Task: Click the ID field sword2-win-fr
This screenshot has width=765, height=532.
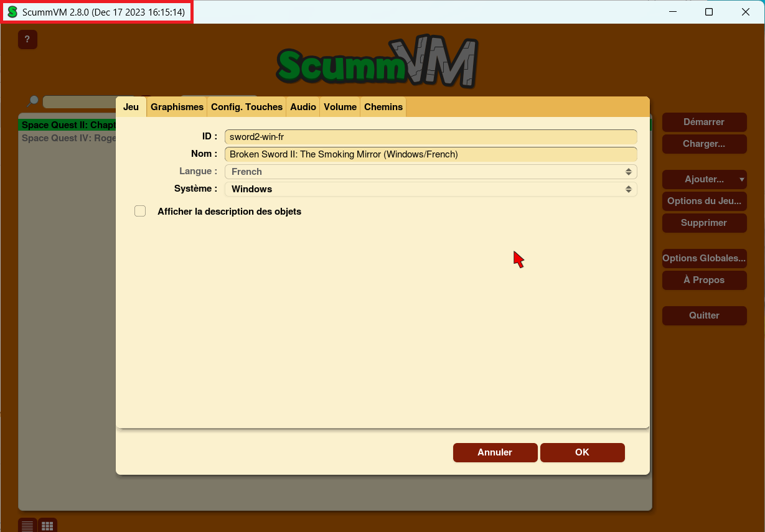Action: [x=431, y=137]
